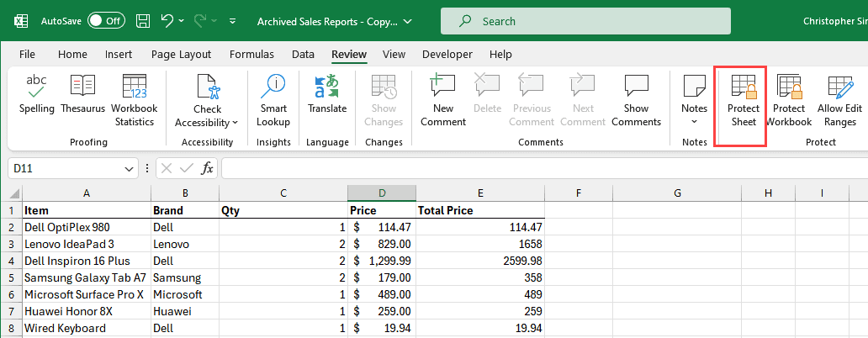
Task: Undo the last action
Action: coord(167,21)
